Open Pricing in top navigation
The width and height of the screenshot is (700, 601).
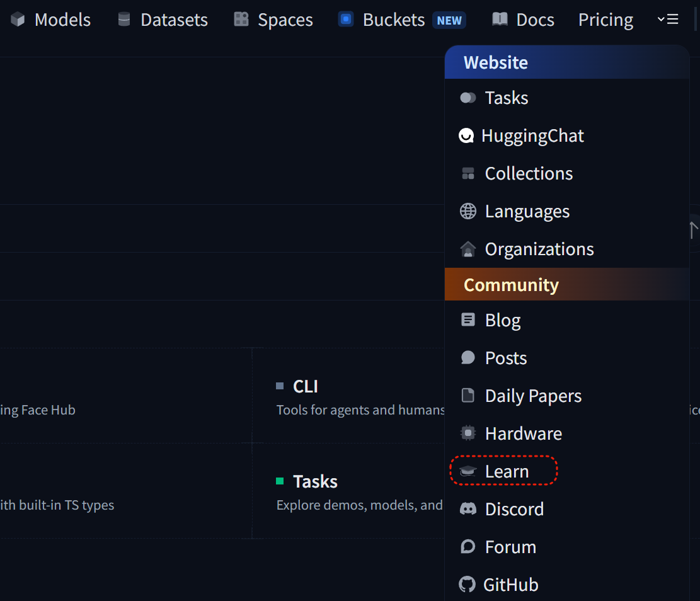tap(605, 20)
